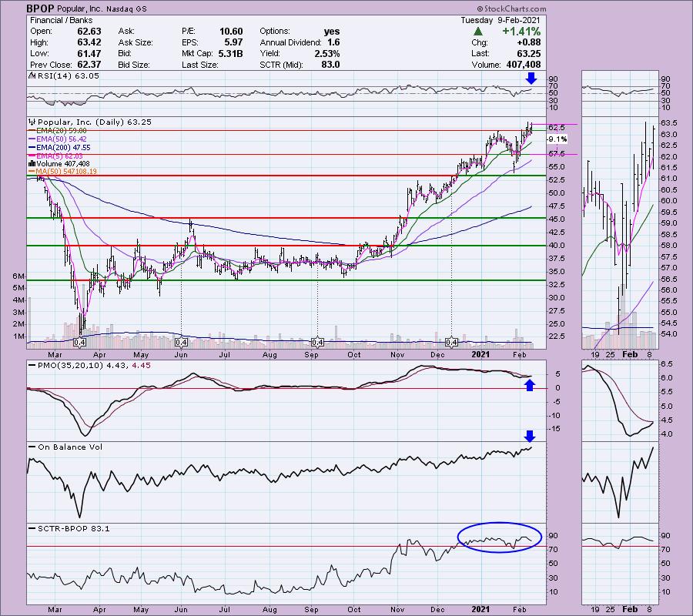Click the 'RSI(14) 63.05' panel title
Screen dimensions: 693x616
click(x=69, y=75)
